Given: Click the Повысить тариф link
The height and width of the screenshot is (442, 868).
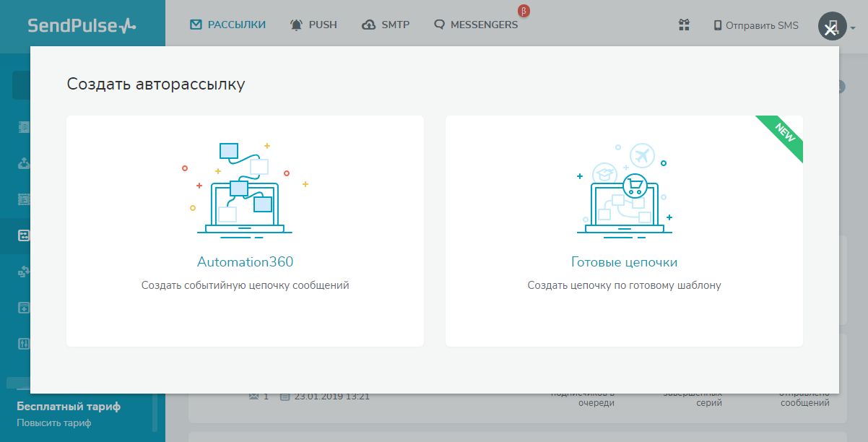Looking at the screenshot, I should pyautogui.click(x=54, y=422).
